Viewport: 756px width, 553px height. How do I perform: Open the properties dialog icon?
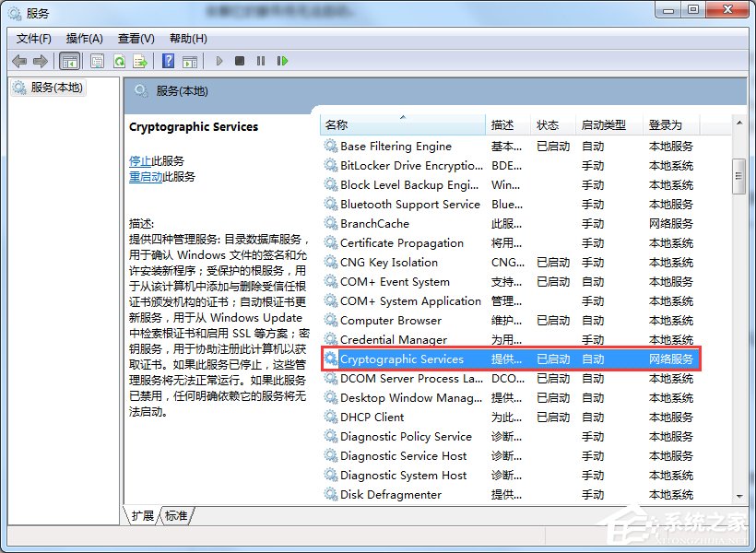pyautogui.click(x=97, y=61)
